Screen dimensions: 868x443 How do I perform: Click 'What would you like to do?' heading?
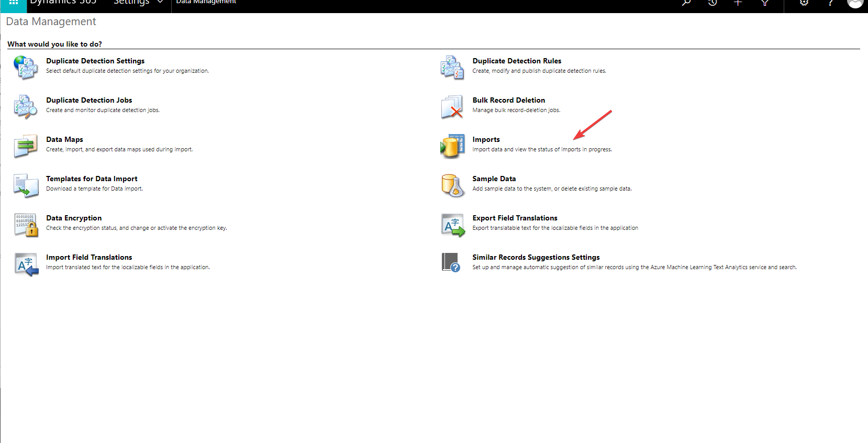(x=54, y=44)
